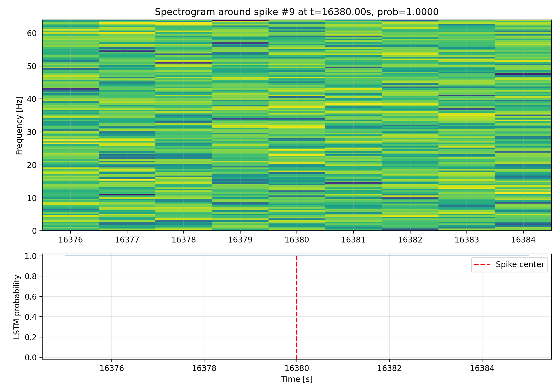
Task: Click the 16380 tick on the spectrogram axis
Action: point(297,240)
